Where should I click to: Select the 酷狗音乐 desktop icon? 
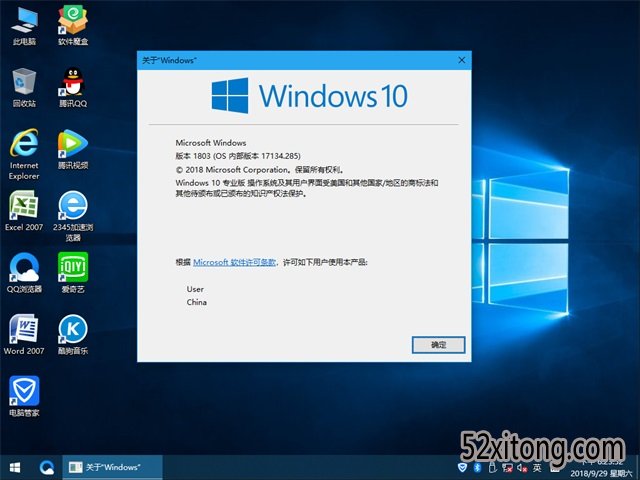point(73,335)
